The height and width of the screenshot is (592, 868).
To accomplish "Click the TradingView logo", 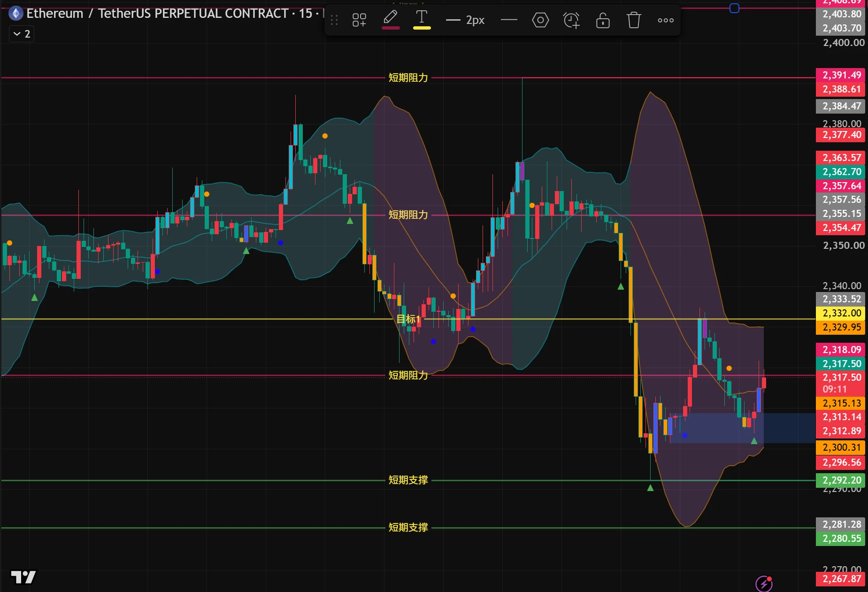I will (23, 577).
